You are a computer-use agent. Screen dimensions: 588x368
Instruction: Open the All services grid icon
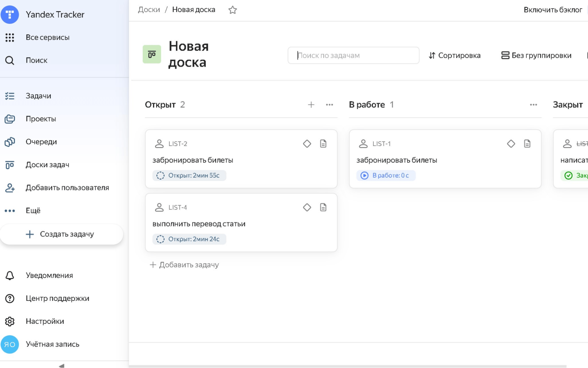[x=10, y=37]
